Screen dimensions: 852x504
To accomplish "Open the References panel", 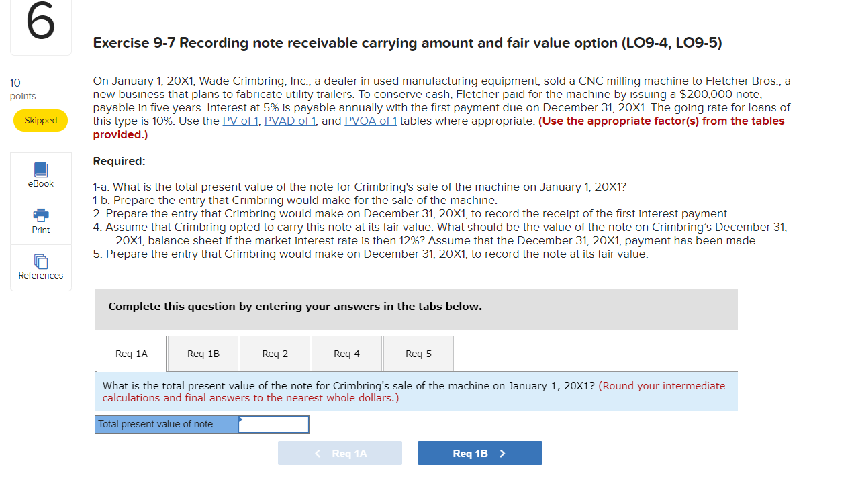I will [x=40, y=266].
